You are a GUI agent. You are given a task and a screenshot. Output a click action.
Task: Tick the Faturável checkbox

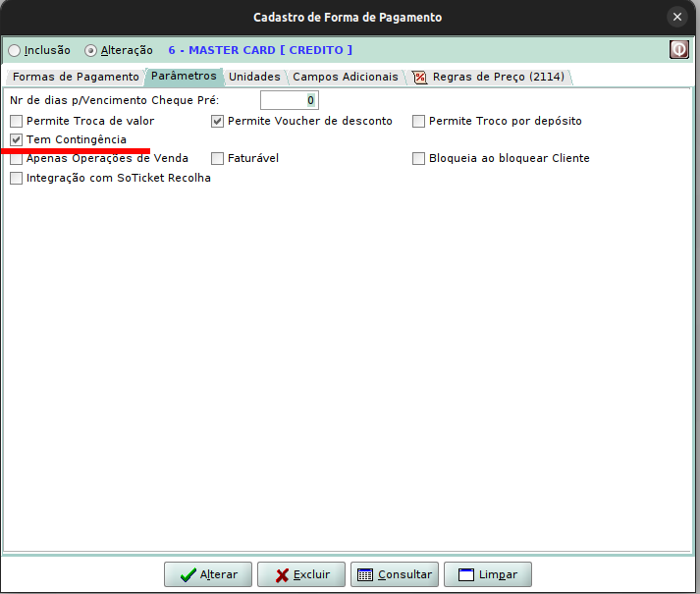(x=218, y=158)
